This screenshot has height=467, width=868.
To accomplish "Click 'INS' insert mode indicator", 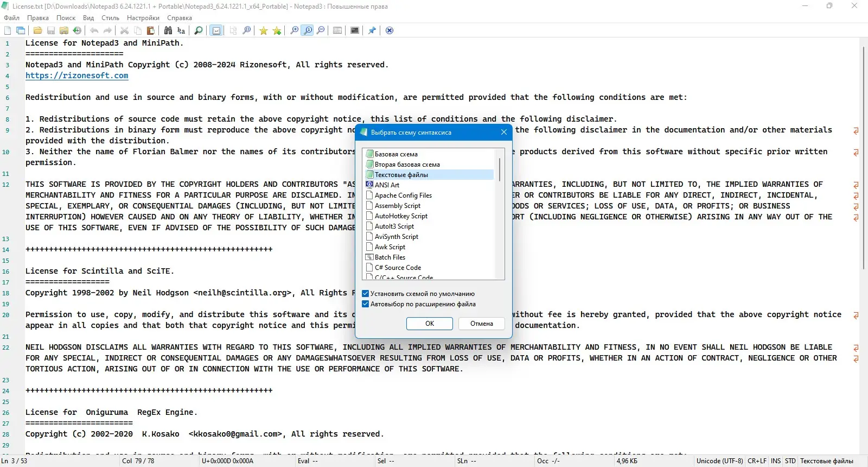I will point(776,461).
